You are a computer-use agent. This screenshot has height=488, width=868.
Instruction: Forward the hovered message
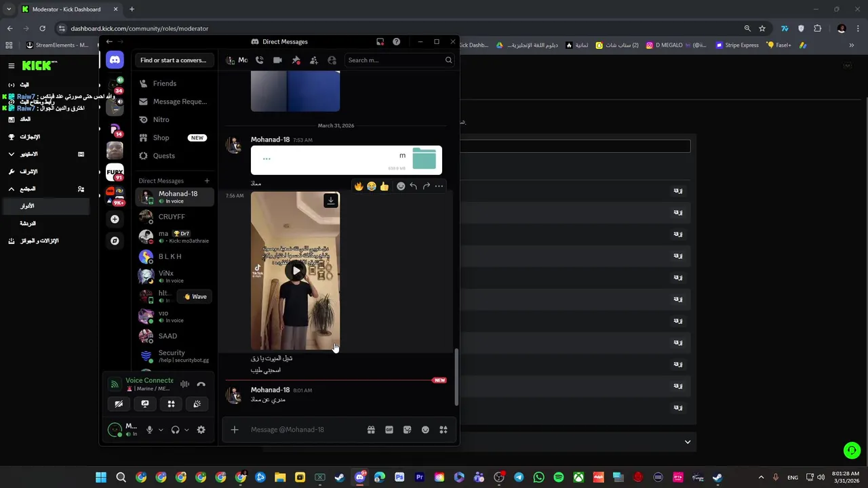click(427, 186)
